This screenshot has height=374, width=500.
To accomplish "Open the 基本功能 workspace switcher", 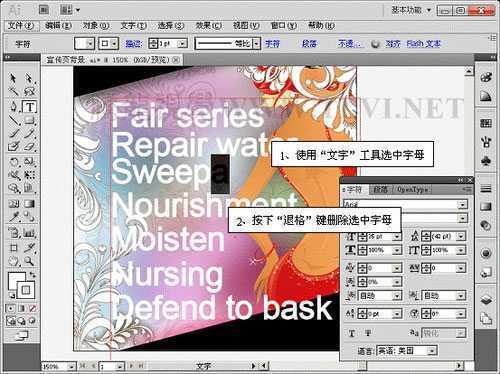I will (411, 10).
